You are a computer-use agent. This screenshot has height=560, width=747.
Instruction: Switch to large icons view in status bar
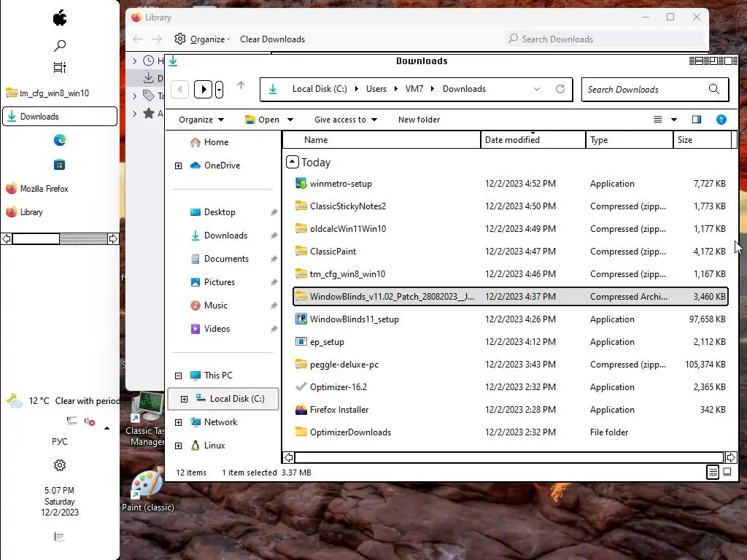tap(727, 472)
